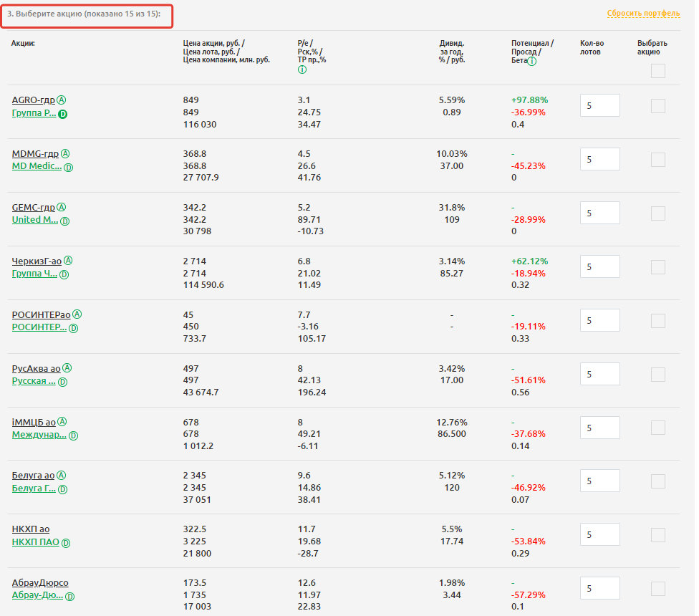Select the GEMC-гдр stock checkbox
The height and width of the screenshot is (616, 699).
657,213
